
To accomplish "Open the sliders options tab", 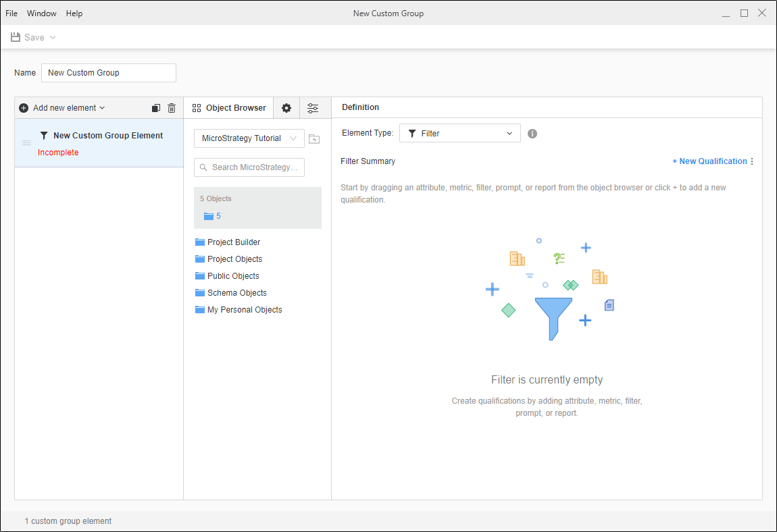I will tap(313, 108).
